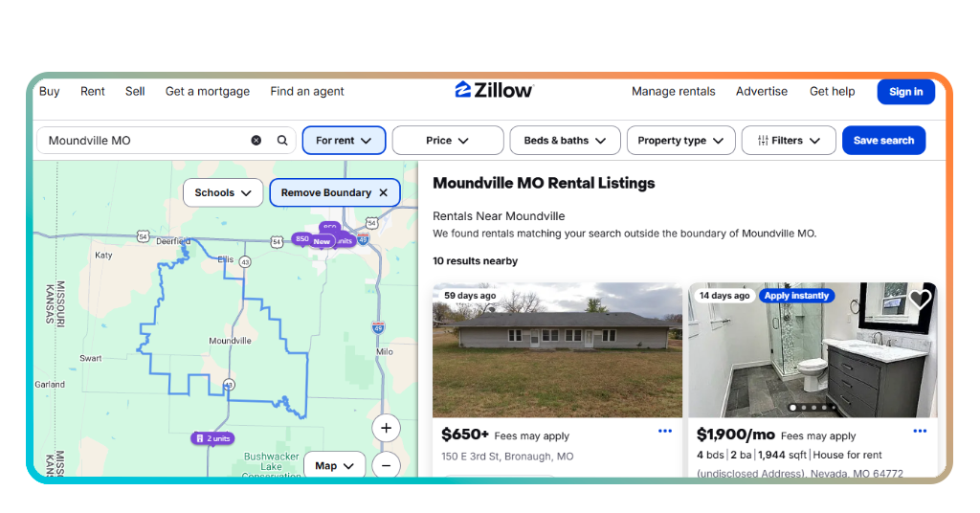Click the $1,900/mo price text
This screenshot has width=980, height=513.
coord(736,435)
